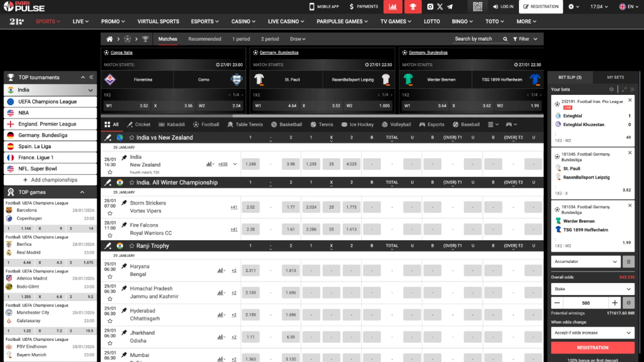
Task: Open bet slip settings gear icon
Action: pyautogui.click(x=611, y=89)
